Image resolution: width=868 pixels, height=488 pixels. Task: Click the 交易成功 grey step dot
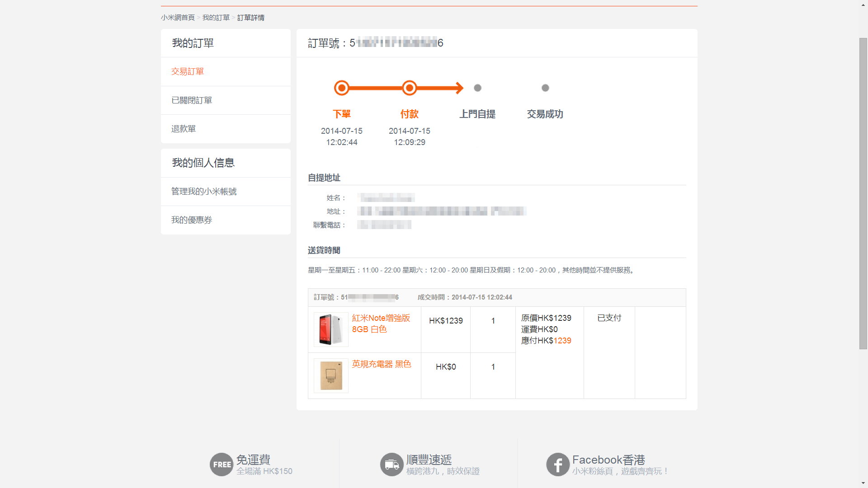pyautogui.click(x=545, y=88)
